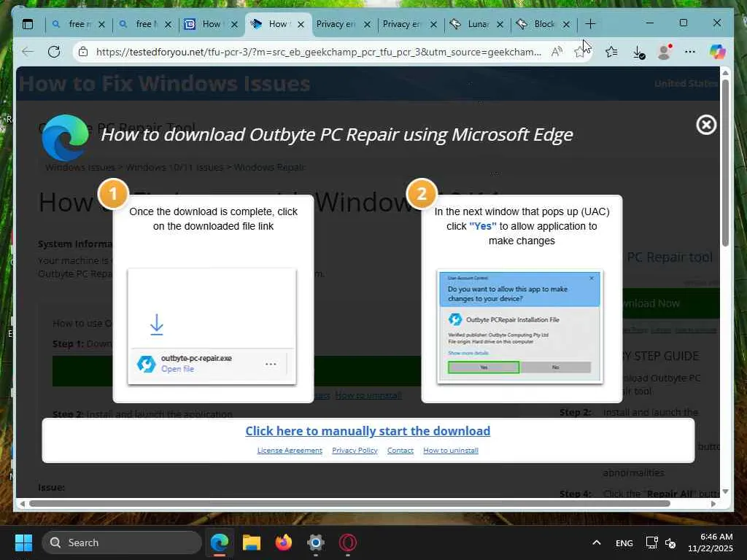
Task: Click scrollbar down arrow at bottom right
Action: [725, 491]
